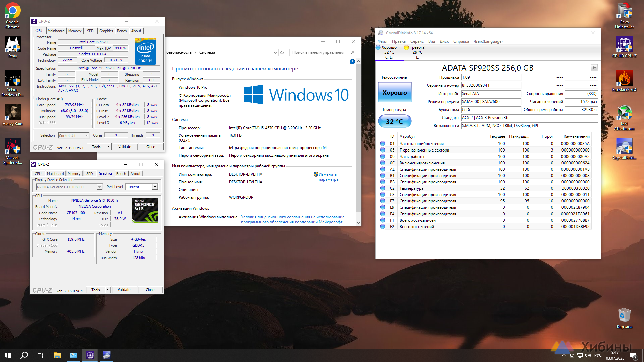Select Memory tab in upper CPU-Z
644x362 pixels.
[75, 31]
